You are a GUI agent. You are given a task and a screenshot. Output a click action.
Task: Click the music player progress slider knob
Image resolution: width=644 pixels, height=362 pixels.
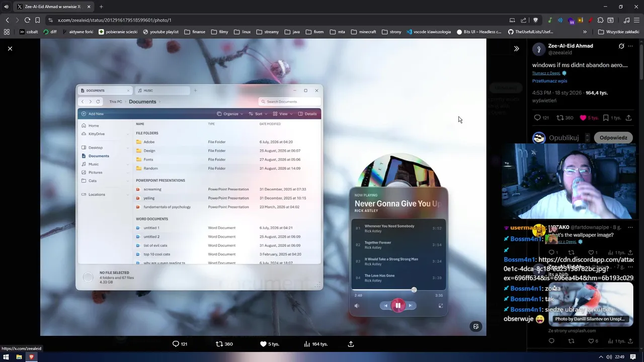point(414,290)
